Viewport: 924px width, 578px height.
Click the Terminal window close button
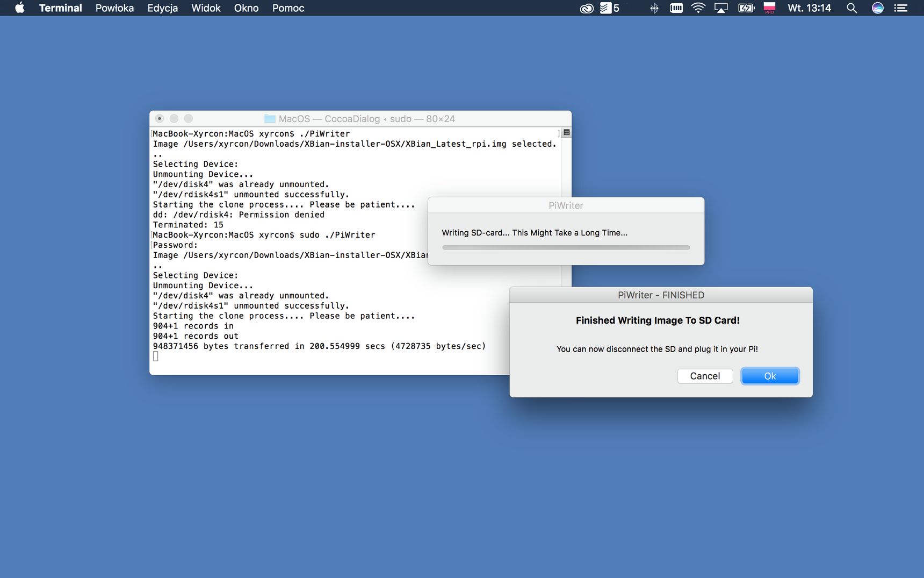click(x=160, y=118)
